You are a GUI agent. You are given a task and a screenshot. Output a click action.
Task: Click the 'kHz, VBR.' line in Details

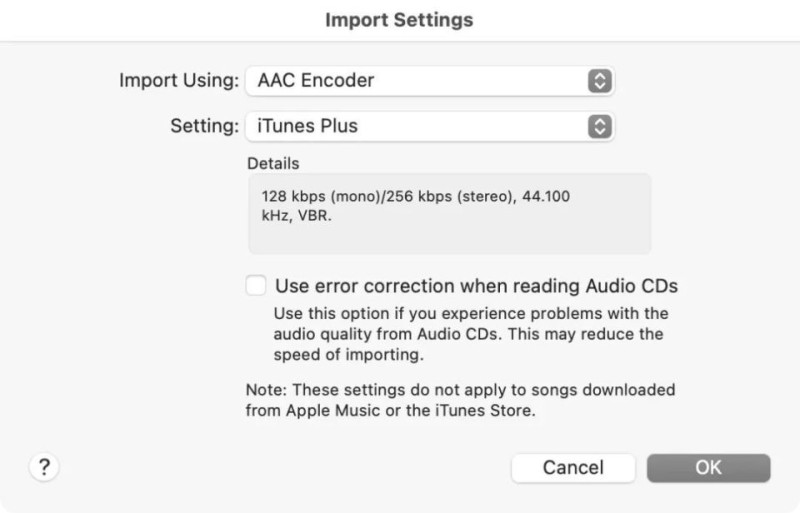296,216
